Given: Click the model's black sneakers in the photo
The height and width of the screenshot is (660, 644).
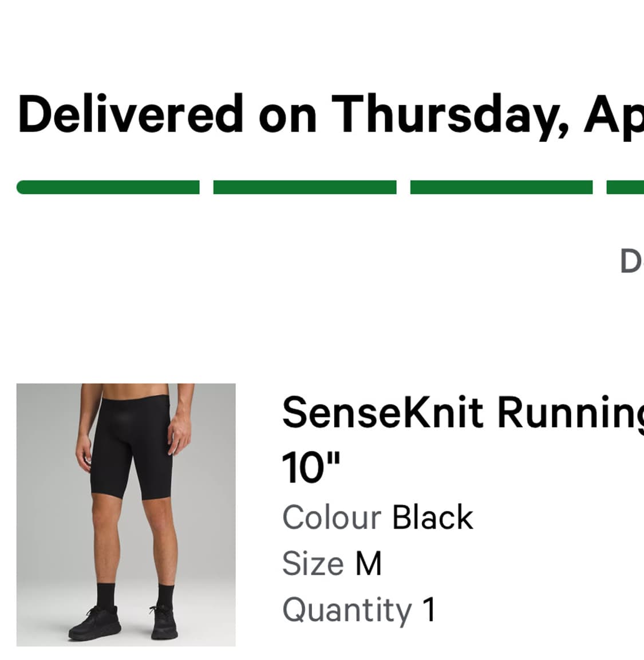Looking at the screenshot, I should [123, 623].
